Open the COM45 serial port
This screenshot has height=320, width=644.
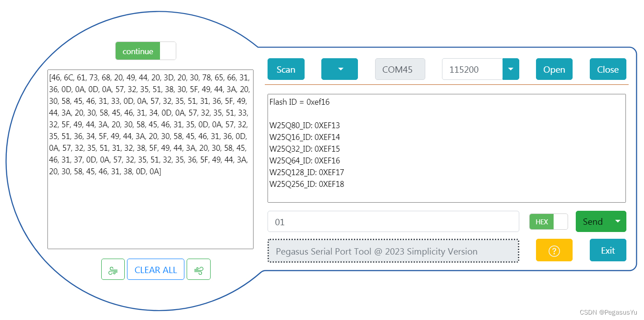(x=554, y=69)
